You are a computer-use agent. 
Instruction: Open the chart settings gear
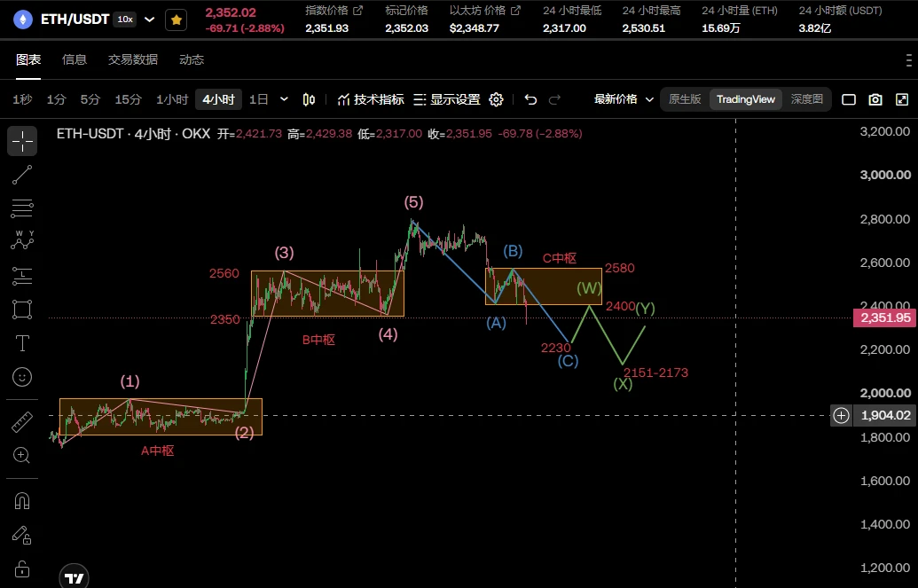(x=496, y=99)
